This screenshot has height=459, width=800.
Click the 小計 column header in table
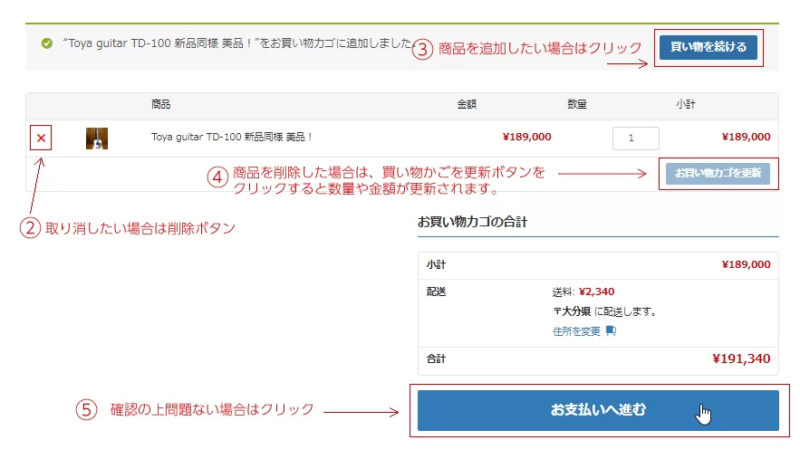(x=686, y=104)
